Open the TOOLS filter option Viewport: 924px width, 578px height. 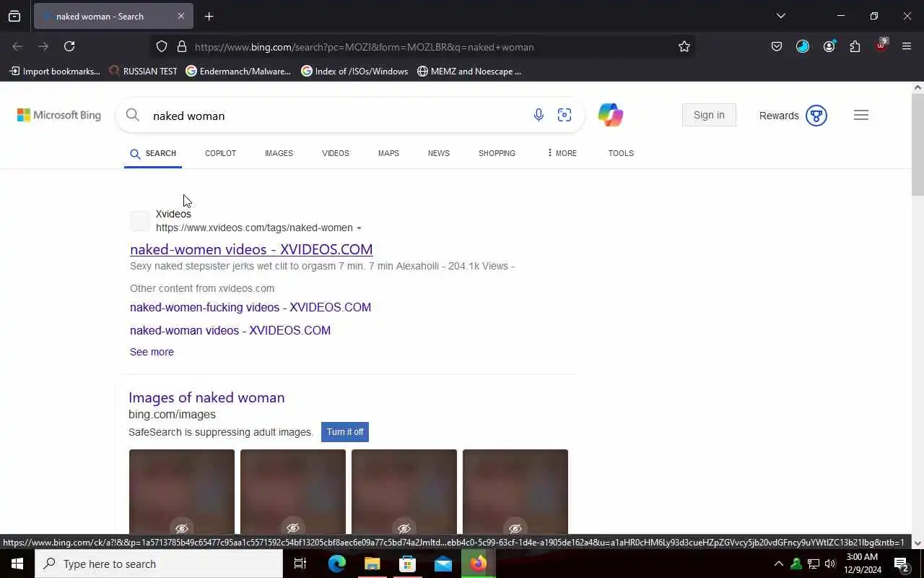pyautogui.click(x=621, y=153)
